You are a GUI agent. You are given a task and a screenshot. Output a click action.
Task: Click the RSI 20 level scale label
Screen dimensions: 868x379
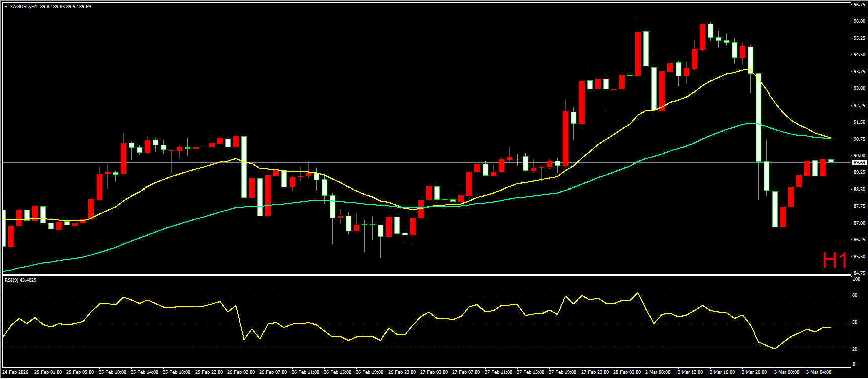pyautogui.click(x=855, y=349)
